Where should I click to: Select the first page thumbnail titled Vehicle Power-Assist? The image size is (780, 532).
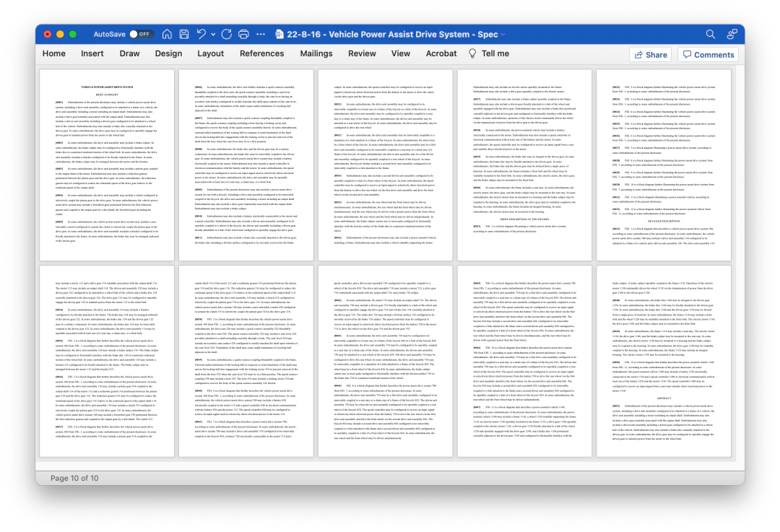pos(107,165)
